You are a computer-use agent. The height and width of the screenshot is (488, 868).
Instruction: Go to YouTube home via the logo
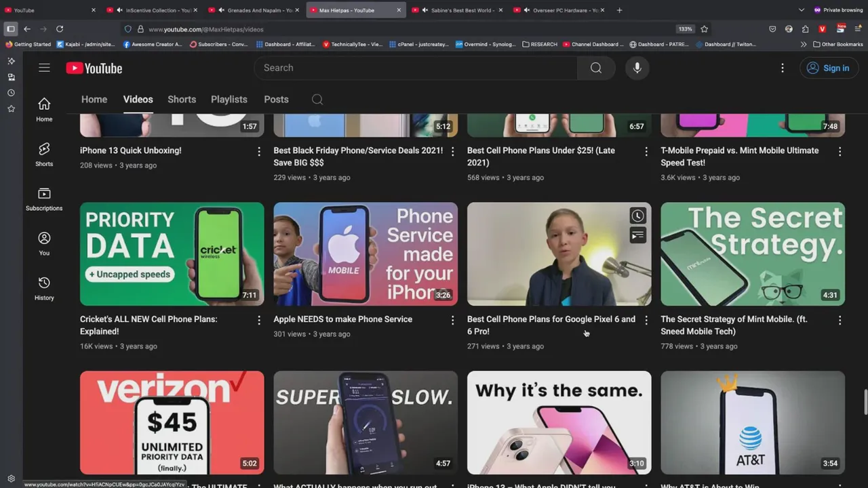coord(94,68)
